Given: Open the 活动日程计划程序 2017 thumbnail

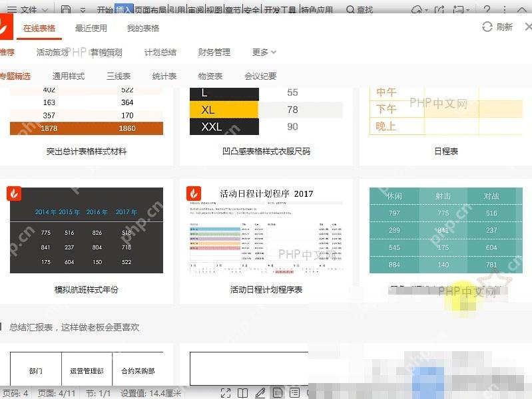Looking at the screenshot, I should tap(266, 230).
